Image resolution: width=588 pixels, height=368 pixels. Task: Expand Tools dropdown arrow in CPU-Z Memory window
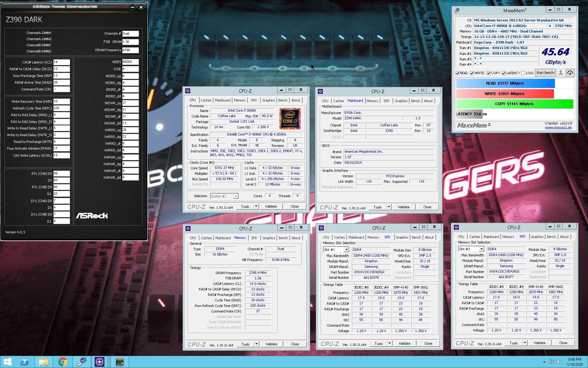pyautogui.click(x=257, y=344)
